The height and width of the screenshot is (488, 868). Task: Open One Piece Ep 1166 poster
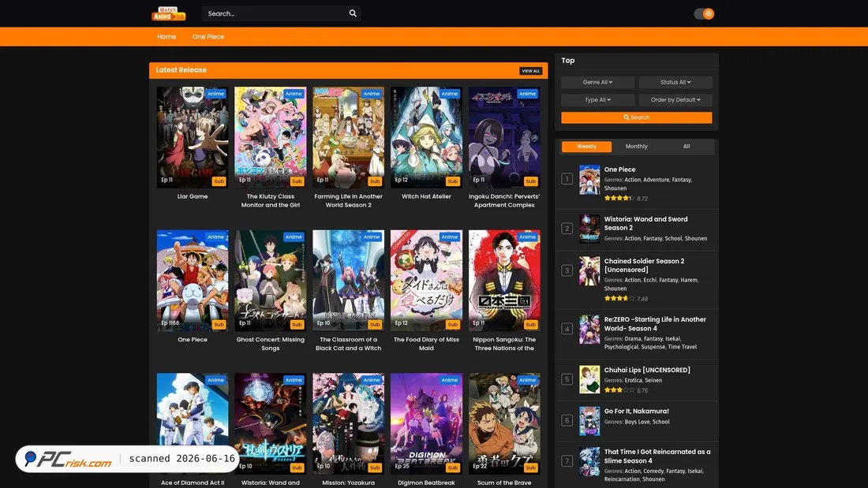tap(192, 281)
